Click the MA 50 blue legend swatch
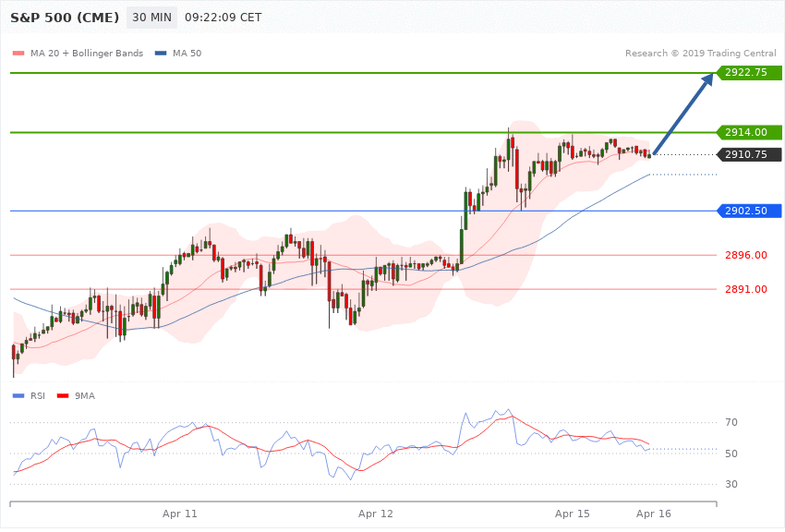Screen dimensions: 785x532 pos(161,53)
